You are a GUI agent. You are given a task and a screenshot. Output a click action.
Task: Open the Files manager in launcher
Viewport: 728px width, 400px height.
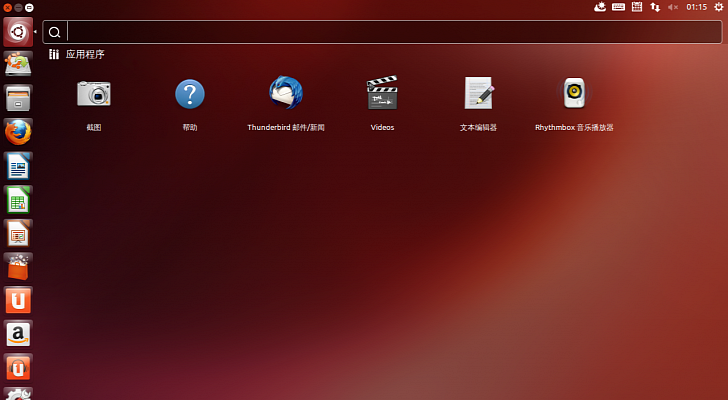(x=18, y=98)
